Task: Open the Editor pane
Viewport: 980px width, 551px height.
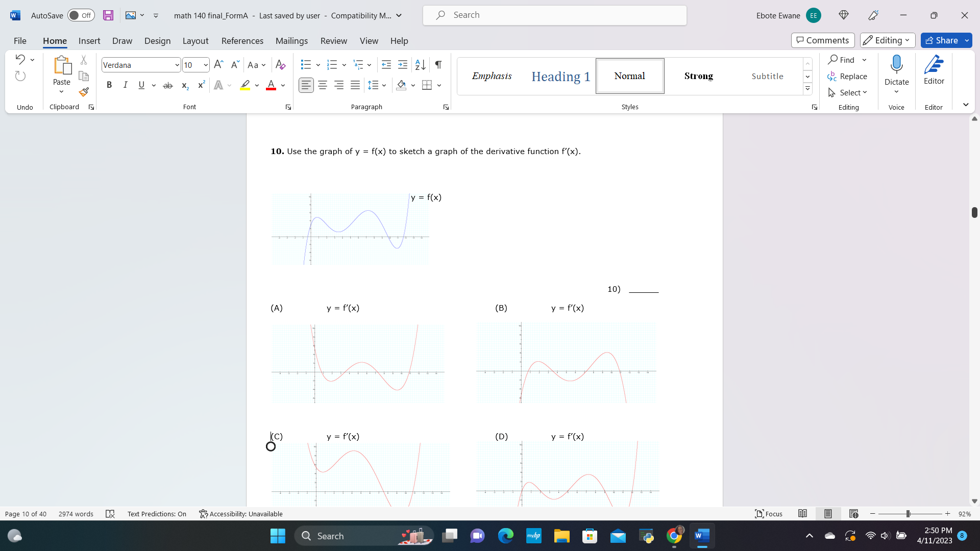Action: (934, 70)
